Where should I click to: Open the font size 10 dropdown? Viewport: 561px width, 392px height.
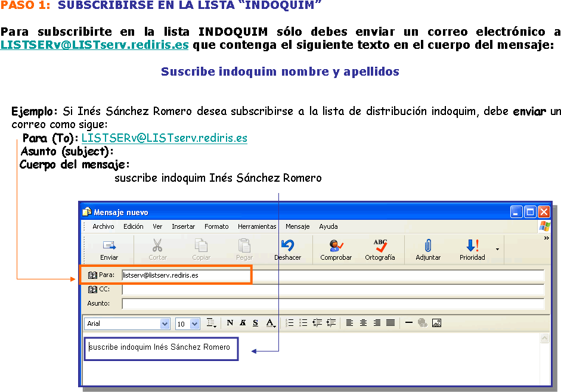pyautogui.click(x=195, y=324)
